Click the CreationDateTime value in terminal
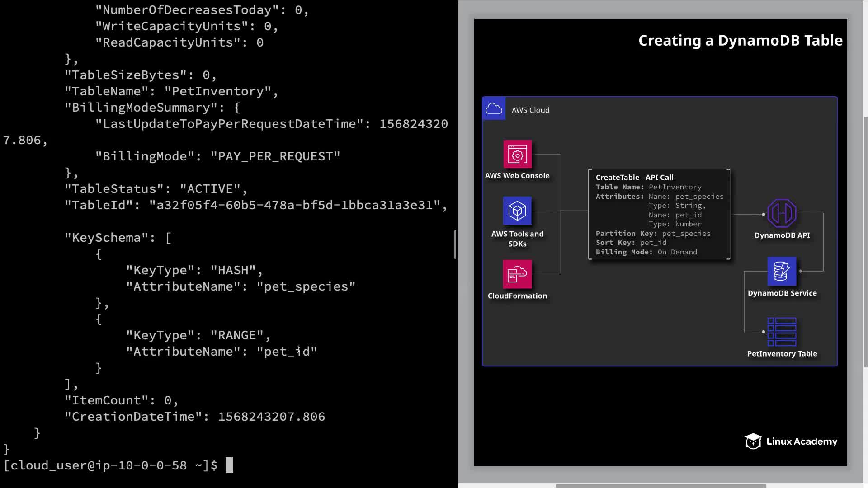 coord(271,417)
